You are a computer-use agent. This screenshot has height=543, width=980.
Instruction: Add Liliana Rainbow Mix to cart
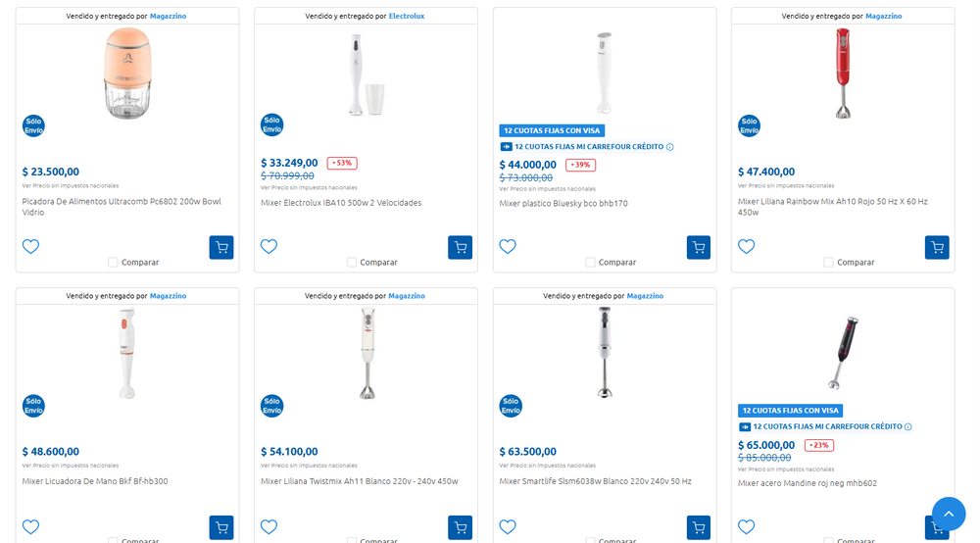pos(937,247)
